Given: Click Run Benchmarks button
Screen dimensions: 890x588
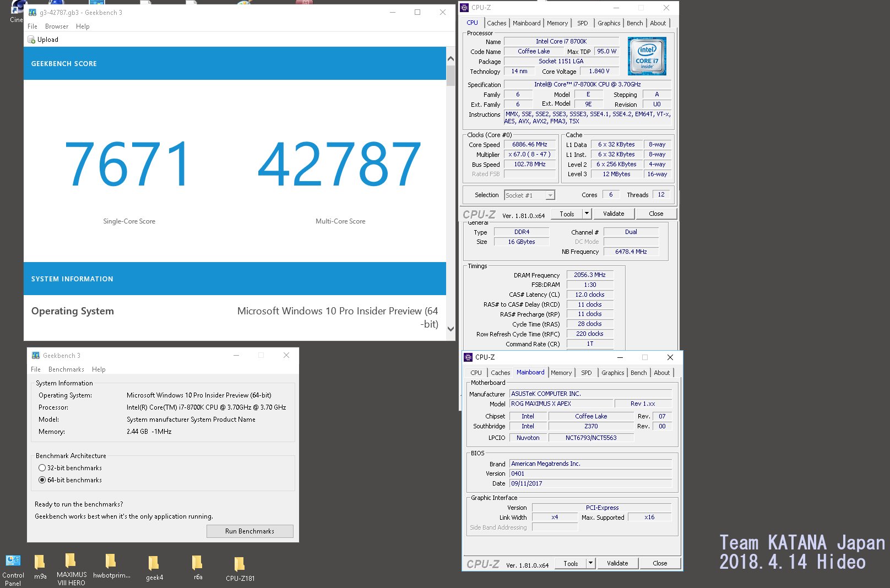Looking at the screenshot, I should point(249,531).
